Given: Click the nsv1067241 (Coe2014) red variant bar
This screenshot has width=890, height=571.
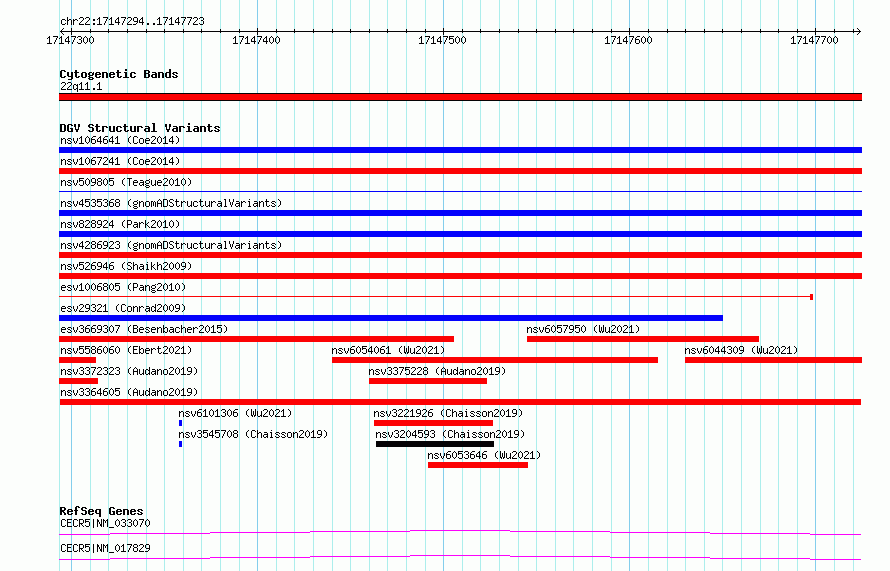Looking at the screenshot, I should tap(460, 171).
